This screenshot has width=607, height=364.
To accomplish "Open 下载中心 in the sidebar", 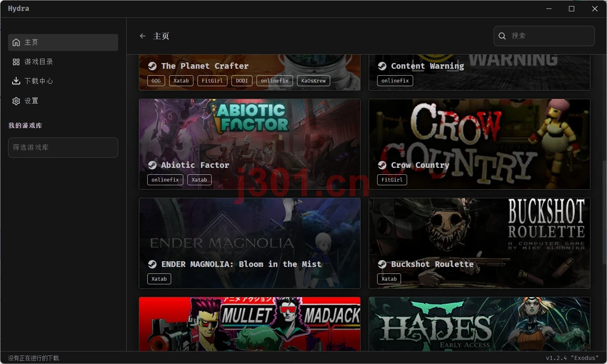I will click(x=63, y=81).
